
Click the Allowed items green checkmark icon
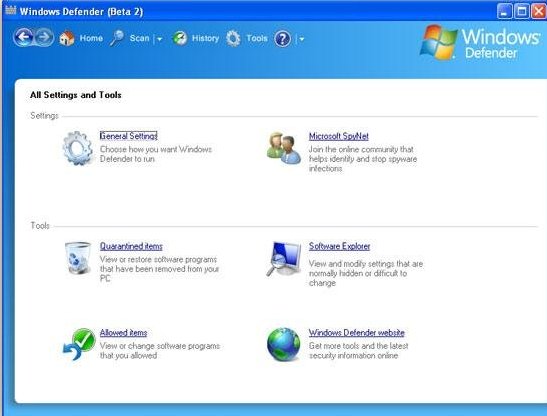(80, 344)
